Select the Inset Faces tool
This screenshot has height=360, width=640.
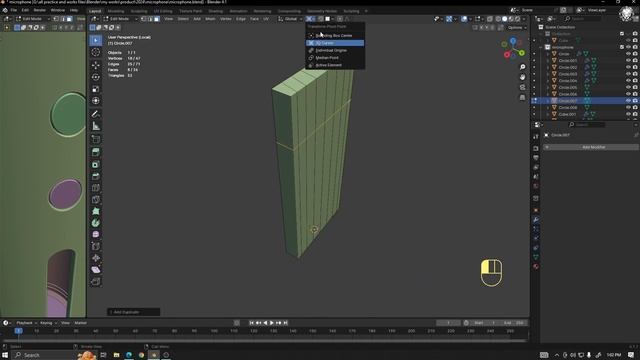coord(96,164)
